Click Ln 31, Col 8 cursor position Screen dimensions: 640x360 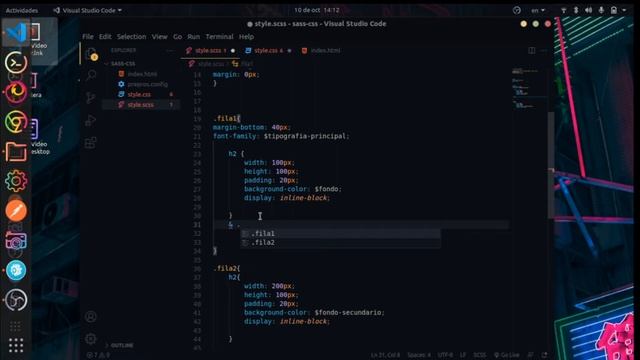click(385, 355)
